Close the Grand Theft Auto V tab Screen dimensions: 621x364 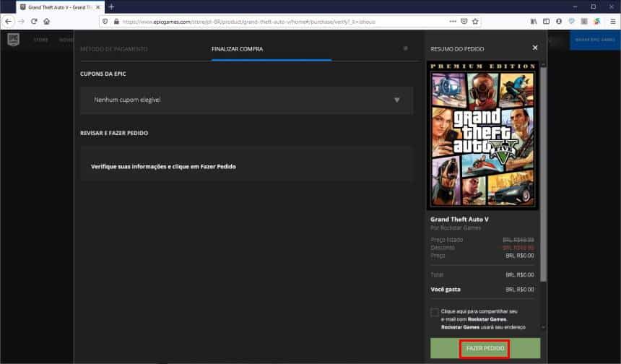(x=97, y=7)
